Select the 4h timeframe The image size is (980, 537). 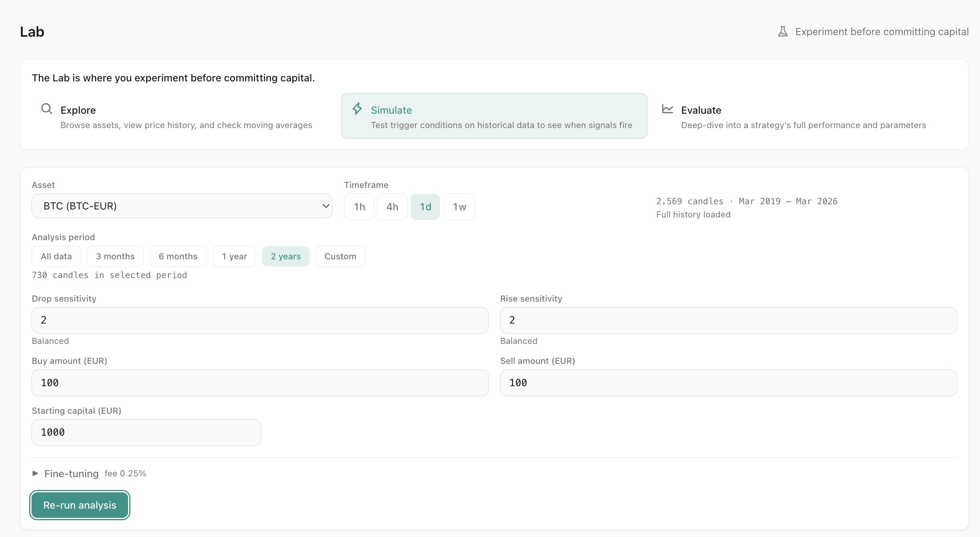point(392,207)
